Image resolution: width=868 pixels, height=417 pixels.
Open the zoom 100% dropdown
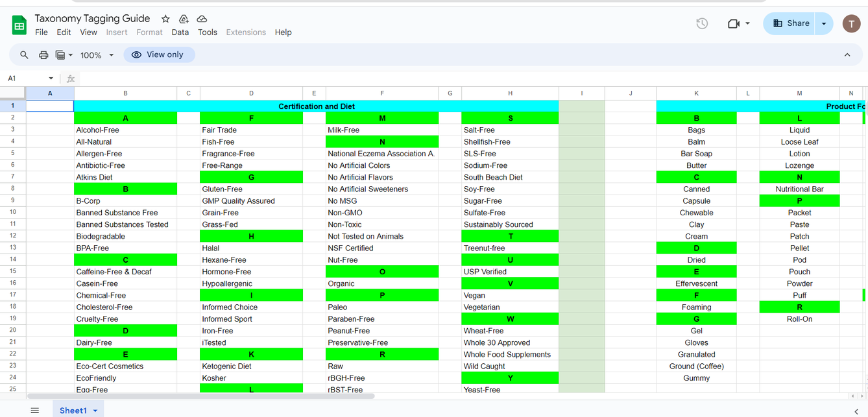click(x=97, y=55)
